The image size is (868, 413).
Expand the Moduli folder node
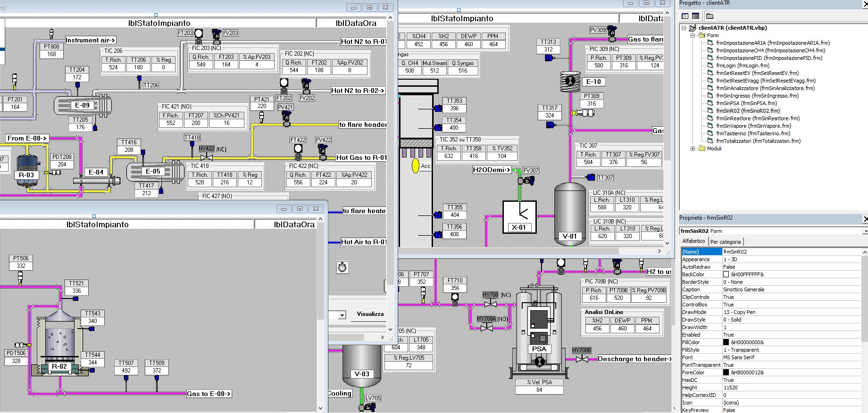(693, 149)
